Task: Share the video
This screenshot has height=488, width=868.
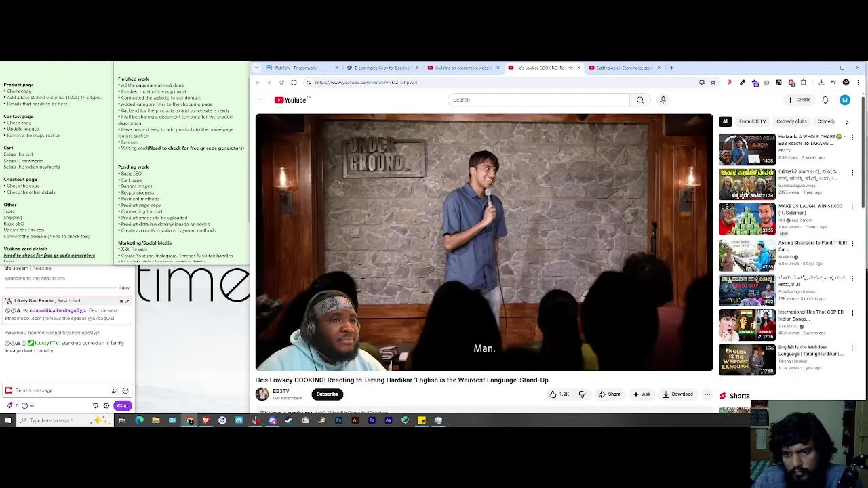Action: 609,394
